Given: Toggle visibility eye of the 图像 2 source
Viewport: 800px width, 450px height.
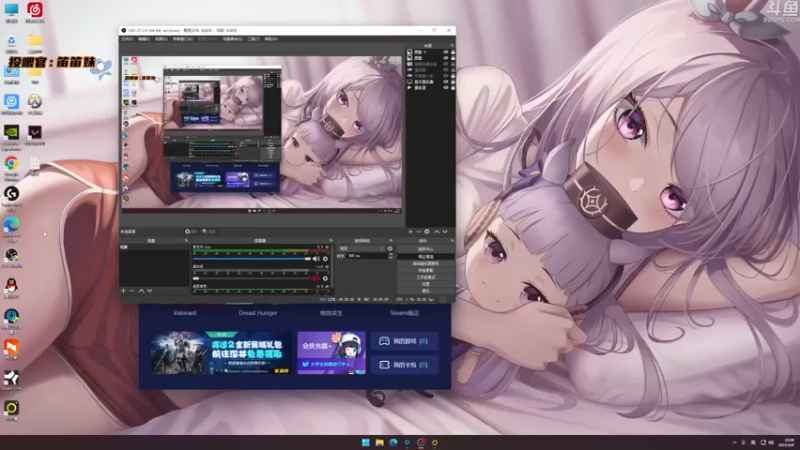Looking at the screenshot, I should click(446, 52).
